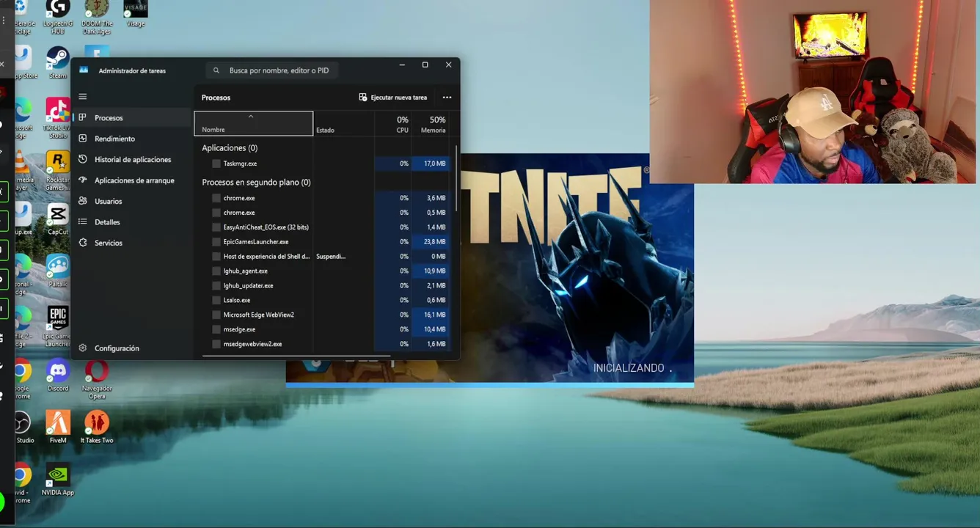Screen dimensions: 980x528
Task: Open the NVIDIA App desktop shortcut
Action: point(58,480)
